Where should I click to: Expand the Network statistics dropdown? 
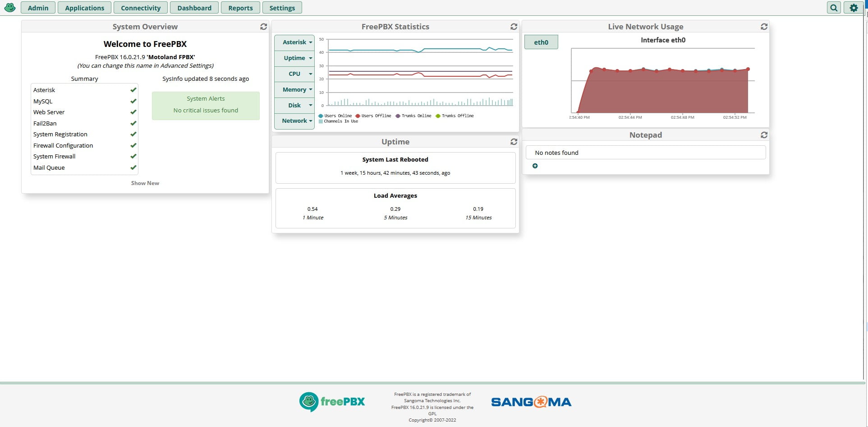(x=294, y=121)
